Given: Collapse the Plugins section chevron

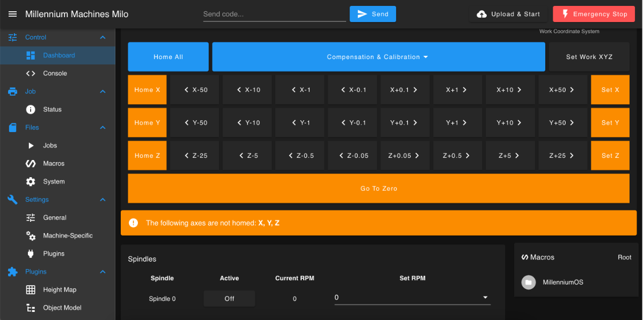Looking at the screenshot, I should [103, 272].
